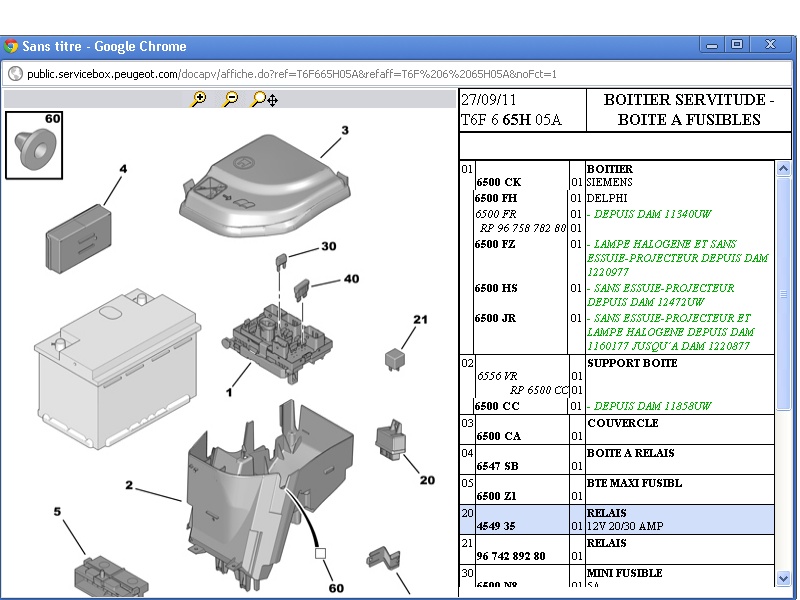Click callout number 4 near relay box
800x600 pixels.
(123, 169)
